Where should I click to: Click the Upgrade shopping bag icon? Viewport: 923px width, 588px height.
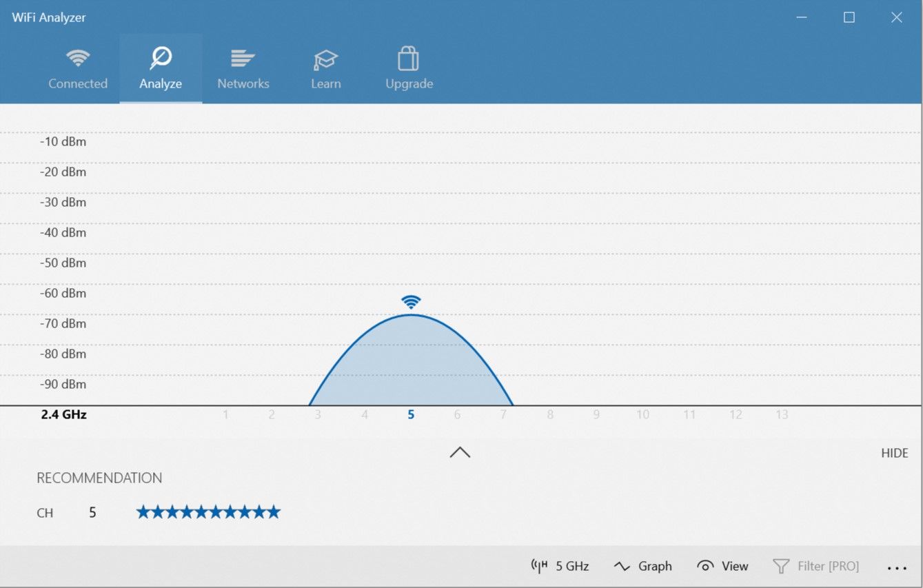click(x=409, y=59)
